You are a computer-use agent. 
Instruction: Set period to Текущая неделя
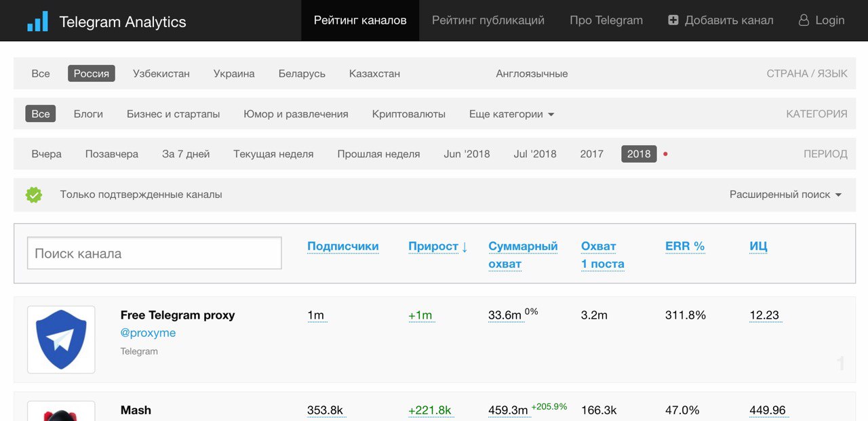(x=273, y=154)
